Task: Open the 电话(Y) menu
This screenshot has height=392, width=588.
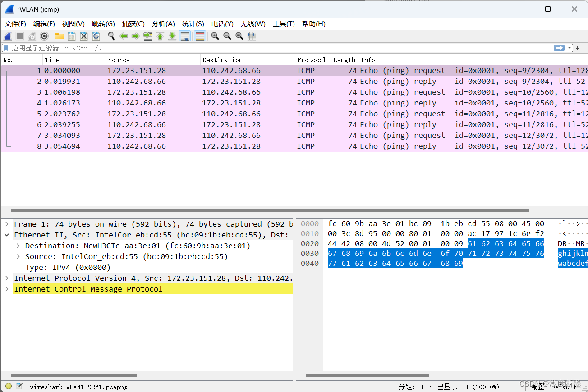Action: point(223,23)
